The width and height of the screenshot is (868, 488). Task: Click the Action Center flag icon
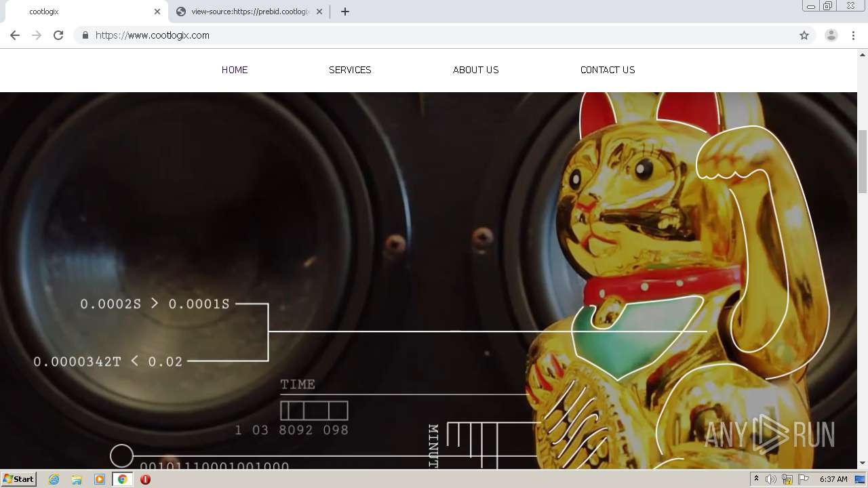[x=804, y=479]
